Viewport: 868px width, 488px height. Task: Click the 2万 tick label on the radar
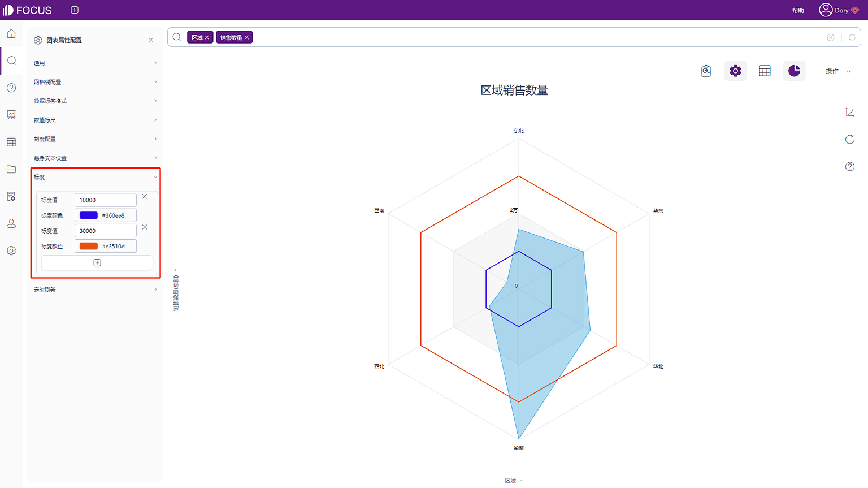tap(514, 210)
